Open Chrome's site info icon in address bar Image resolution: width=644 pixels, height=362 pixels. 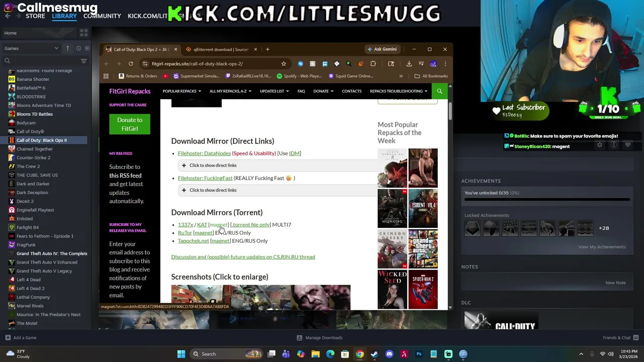(x=145, y=64)
